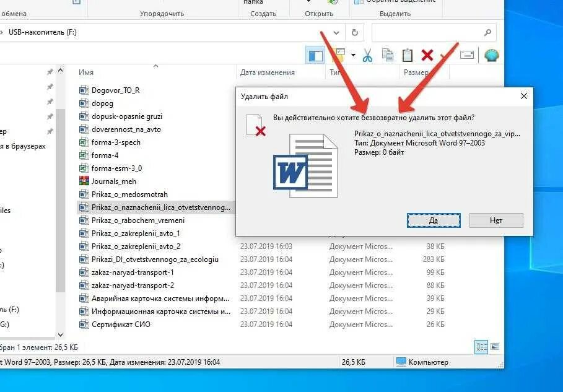This screenshot has height=392, width=563.
Task: Click the Excel icon of forma-3-spech
Action: coord(84,142)
